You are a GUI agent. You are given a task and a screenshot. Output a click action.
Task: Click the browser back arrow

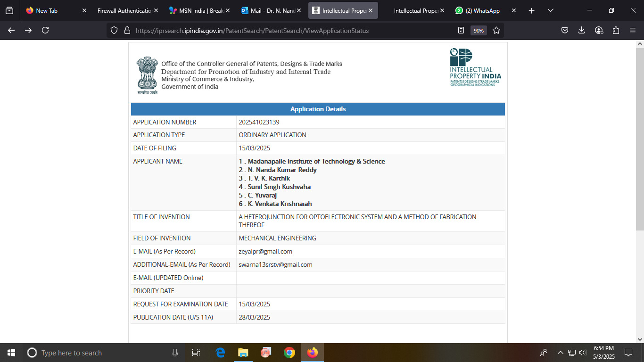point(11,30)
